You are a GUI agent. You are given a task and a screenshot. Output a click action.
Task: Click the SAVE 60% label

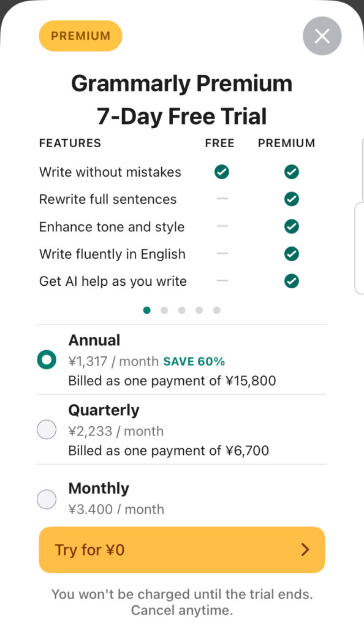(194, 362)
